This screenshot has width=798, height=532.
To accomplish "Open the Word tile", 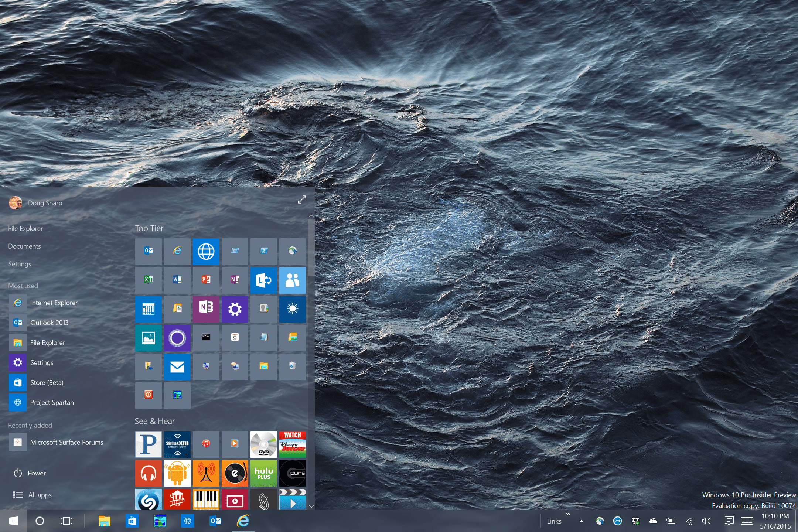I will pyautogui.click(x=177, y=280).
